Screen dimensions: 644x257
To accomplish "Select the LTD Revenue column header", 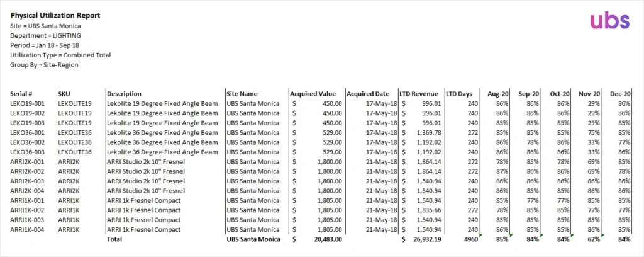I will click(x=419, y=94).
